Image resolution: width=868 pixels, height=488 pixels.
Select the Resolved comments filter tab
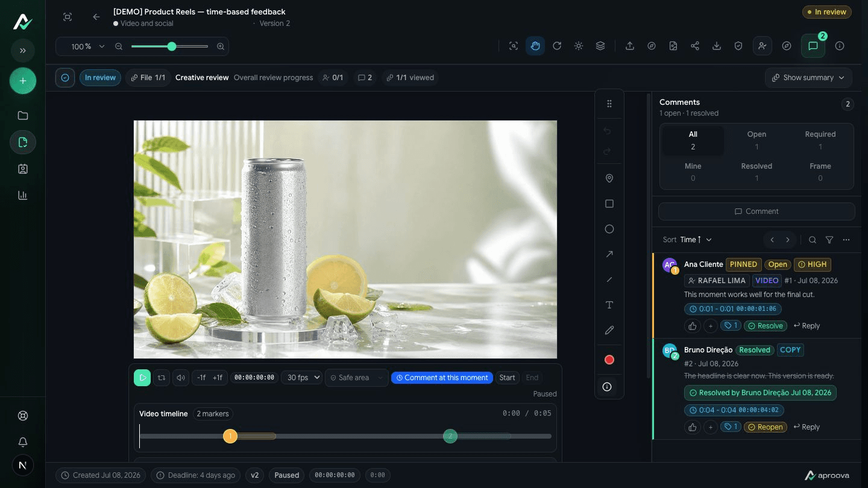pos(756,172)
